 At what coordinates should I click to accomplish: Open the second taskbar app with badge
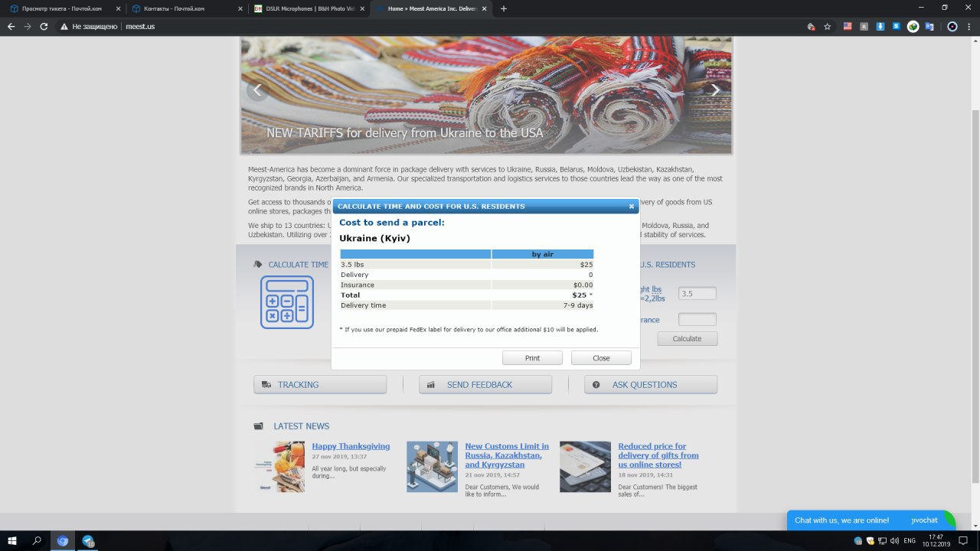click(88, 540)
